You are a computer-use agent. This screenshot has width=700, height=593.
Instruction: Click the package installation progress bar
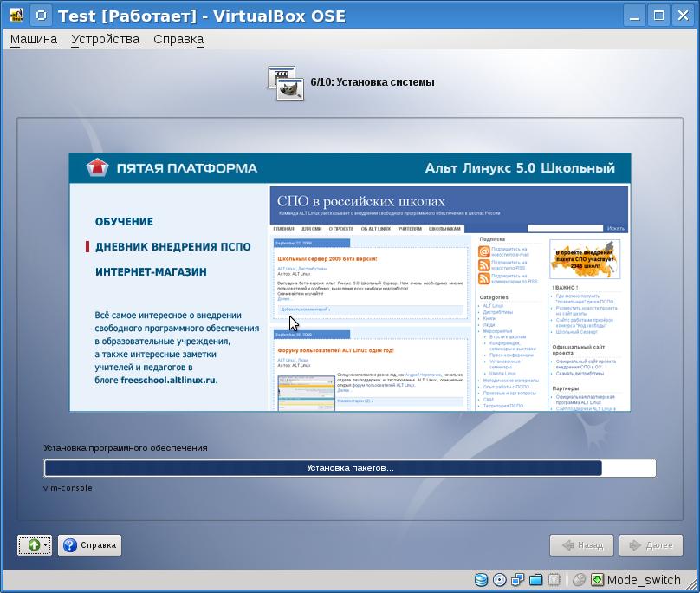349,468
